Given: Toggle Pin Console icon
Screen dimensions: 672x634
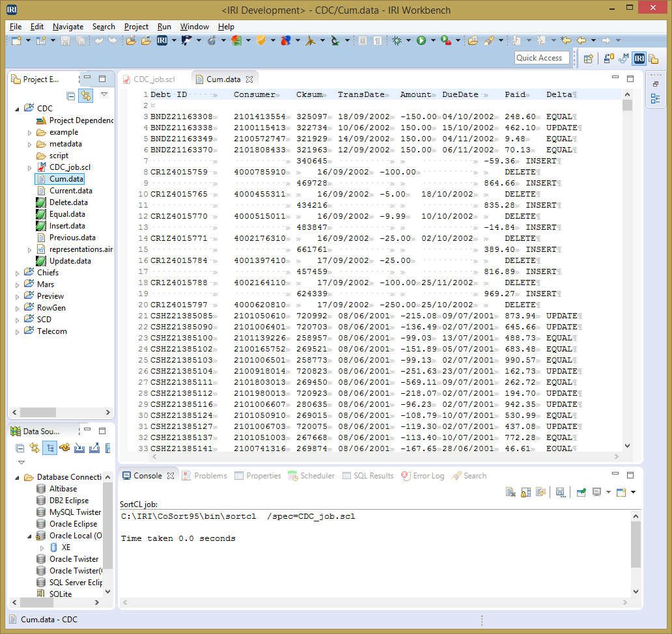Looking at the screenshot, I should [581, 493].
